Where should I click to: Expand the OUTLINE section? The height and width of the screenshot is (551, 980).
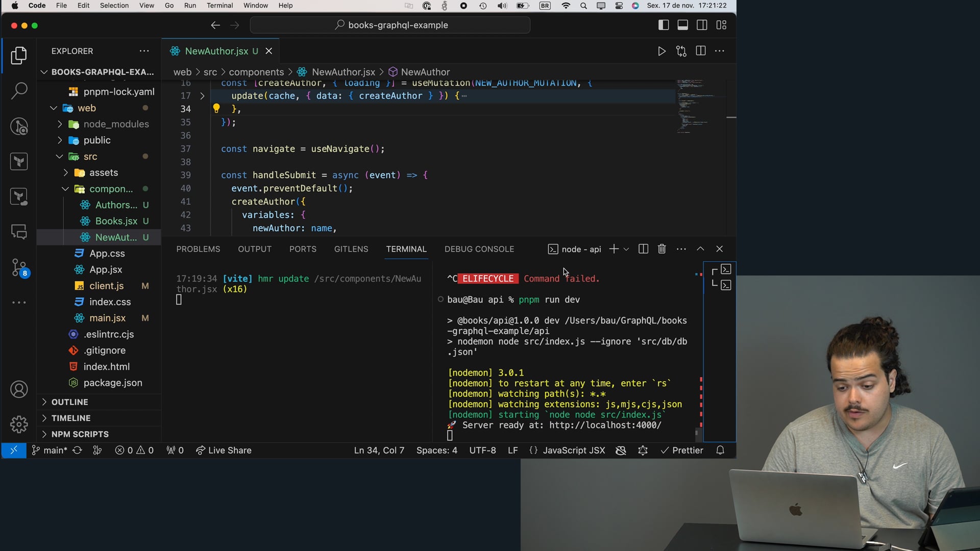[70, 402]
